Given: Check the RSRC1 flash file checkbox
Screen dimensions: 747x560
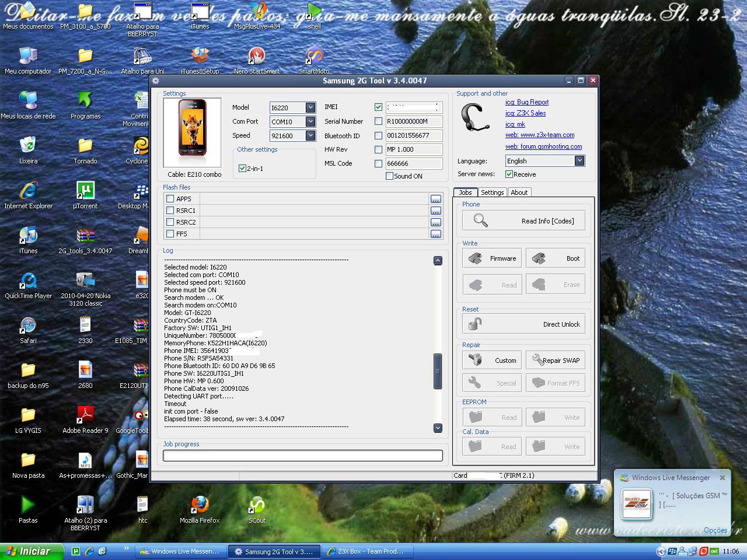Looking at the screenshot, I should click(170, 210).
